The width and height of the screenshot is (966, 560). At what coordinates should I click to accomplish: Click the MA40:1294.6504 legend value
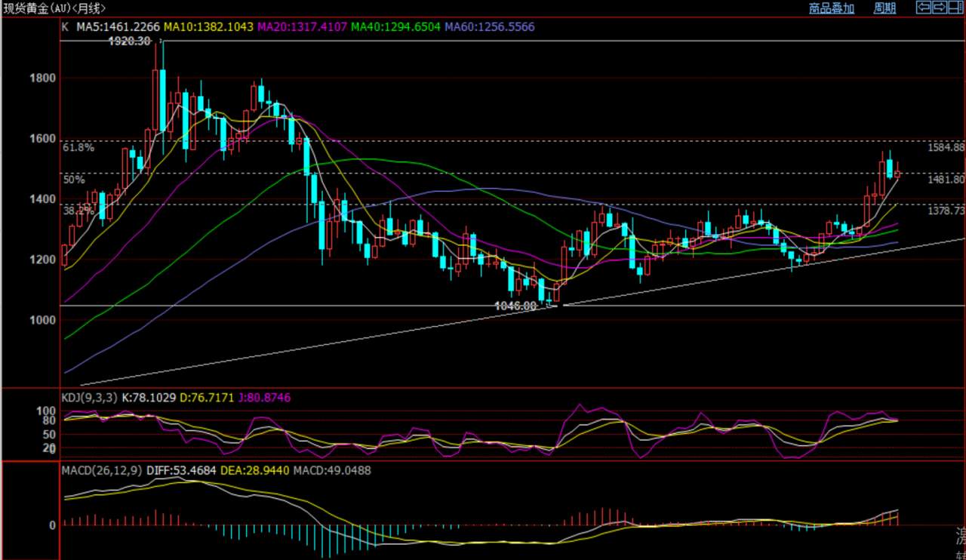(x=396, y=27)
